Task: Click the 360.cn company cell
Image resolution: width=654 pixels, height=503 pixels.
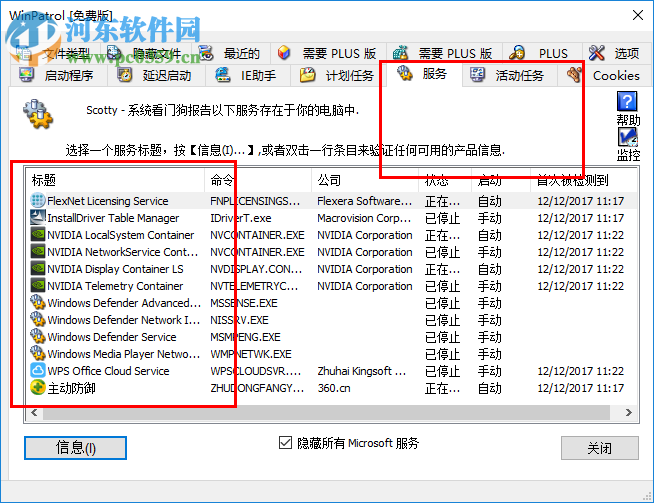Action: click(334, 388)
